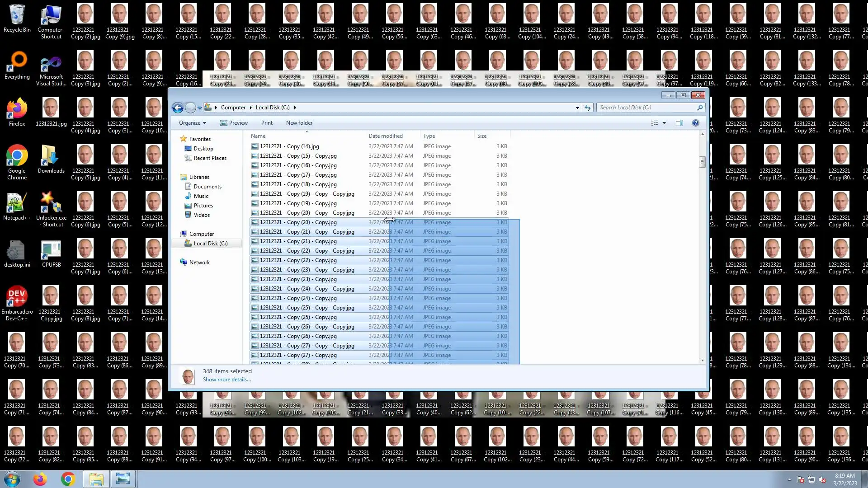The image size is (868, 488).
Task: Open Explorer help icon
Action: [x=696, y=123]
